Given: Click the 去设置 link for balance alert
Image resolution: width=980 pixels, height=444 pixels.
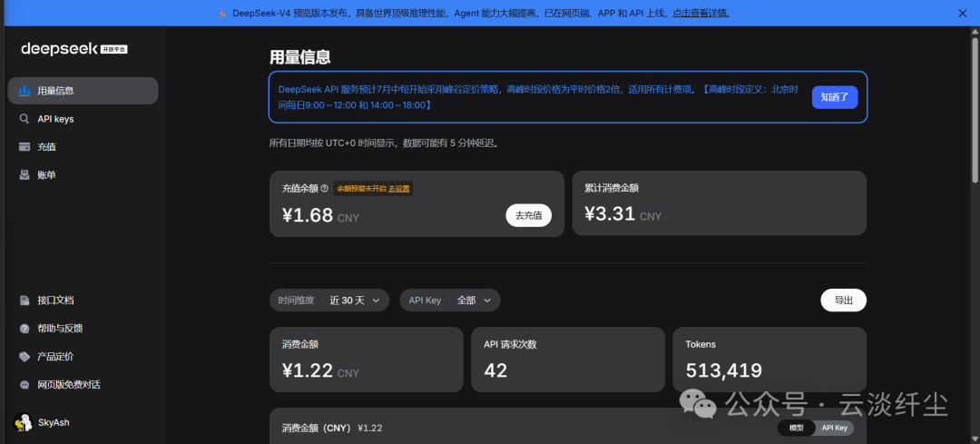Looking at the screenshot, I should (398, 188).
